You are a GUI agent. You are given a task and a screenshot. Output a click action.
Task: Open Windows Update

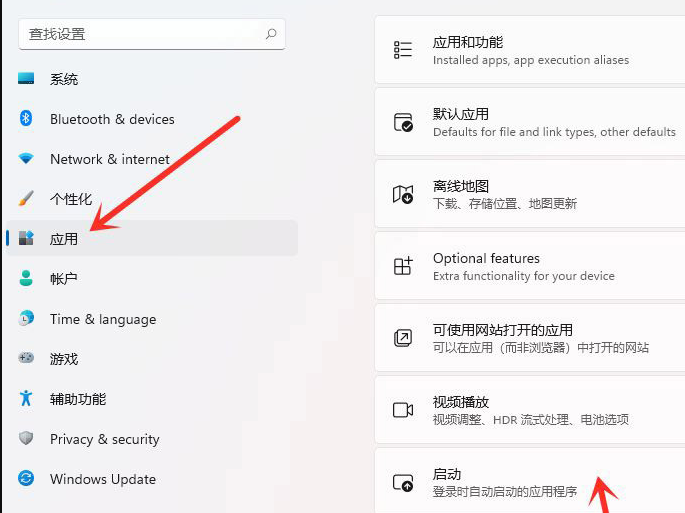pyautogui.click(x=103, y=479)
